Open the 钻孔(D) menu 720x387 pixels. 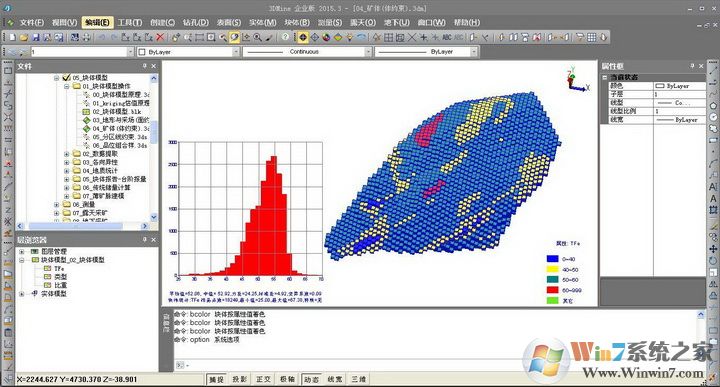point(196,22)
